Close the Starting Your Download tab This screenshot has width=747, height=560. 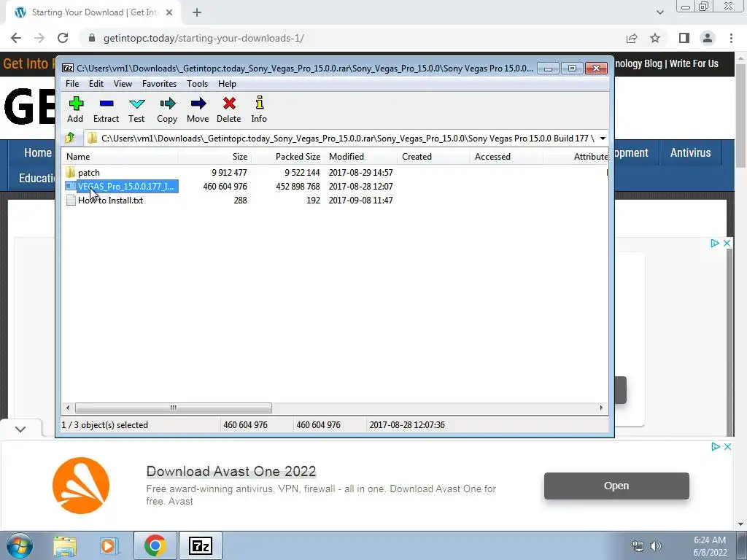tap(169, 13)
